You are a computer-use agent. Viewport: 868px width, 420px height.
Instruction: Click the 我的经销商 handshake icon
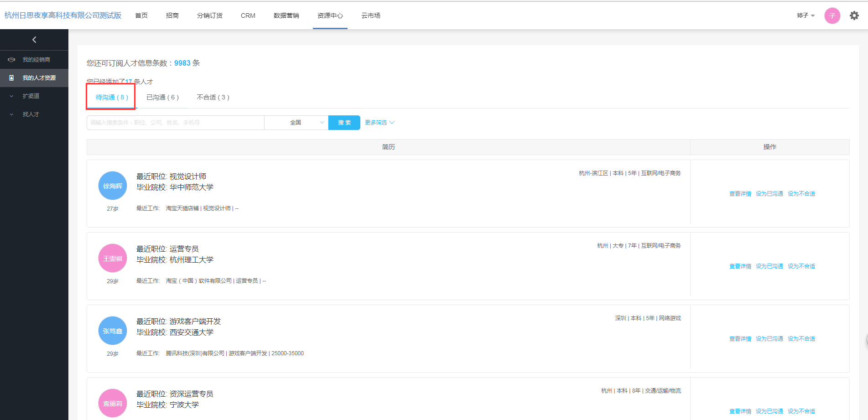12,60
